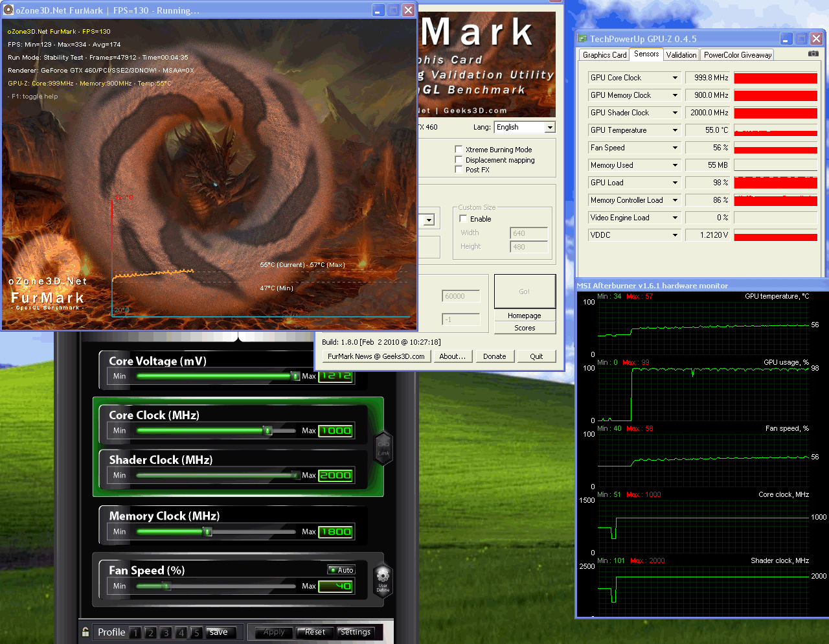This screenshot has height=644, width=829.
Task: Check the Custom Size Enable box
Action: pos(463,218)
